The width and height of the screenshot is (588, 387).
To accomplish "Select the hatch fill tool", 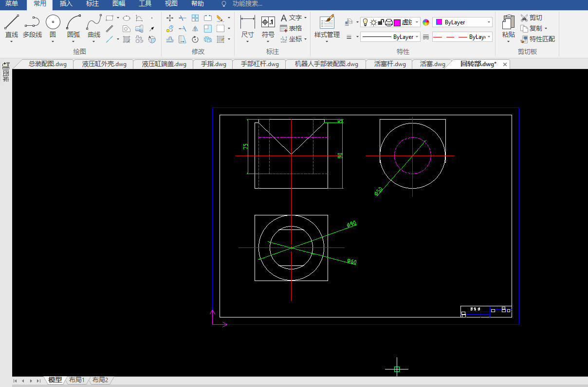I will pos(126,39).
